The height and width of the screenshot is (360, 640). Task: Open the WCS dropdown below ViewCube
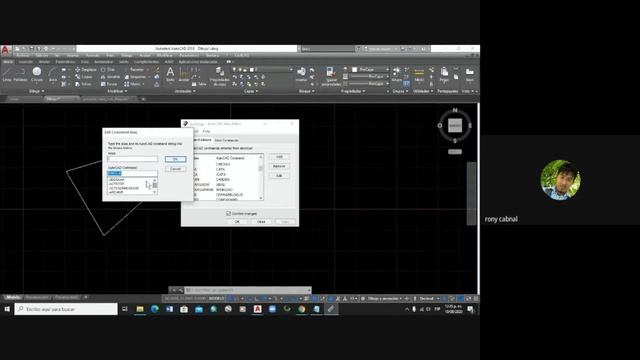[455, 152]
